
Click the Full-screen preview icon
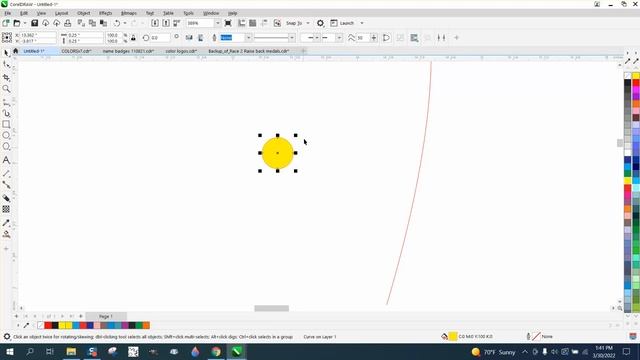pyautogui.click(x=228, y=23)
